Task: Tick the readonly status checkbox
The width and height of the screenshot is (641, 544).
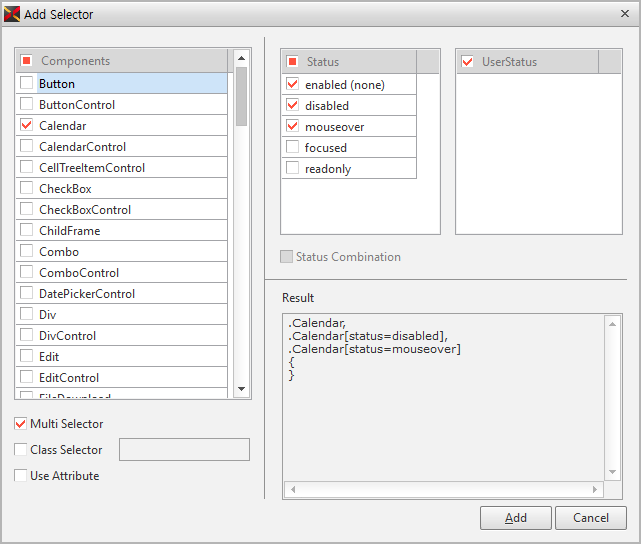Action: (292, 169)
